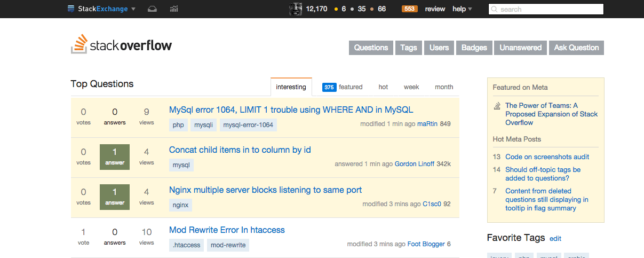This screenshot has height=258, width=644.
Task: Click the search magnifier icon
Action: coord(494,10)
